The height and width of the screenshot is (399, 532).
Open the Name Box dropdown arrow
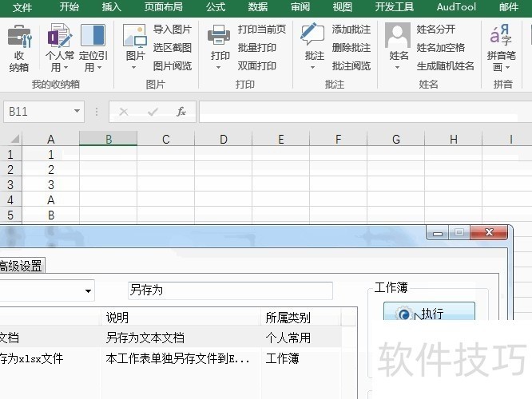click(77, 111)
